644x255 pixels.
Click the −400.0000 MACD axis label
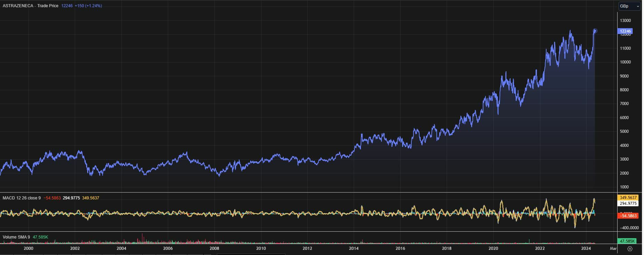[x=629, y=228]
